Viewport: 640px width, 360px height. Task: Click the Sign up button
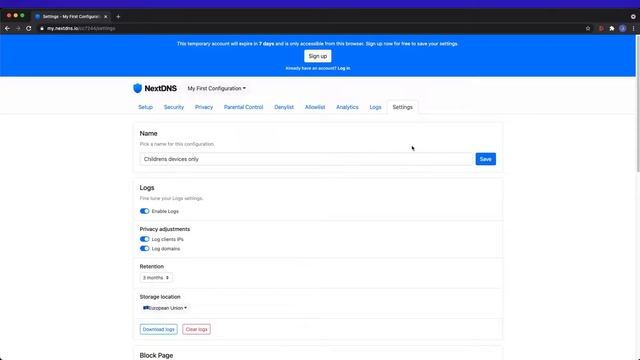318,56
